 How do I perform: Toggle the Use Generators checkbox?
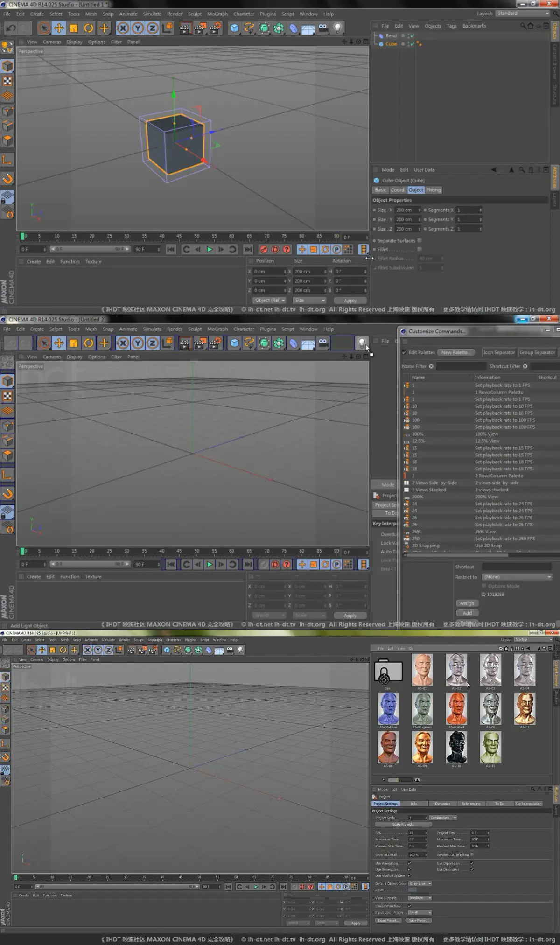pyautogui.click(x=409, y=869)
